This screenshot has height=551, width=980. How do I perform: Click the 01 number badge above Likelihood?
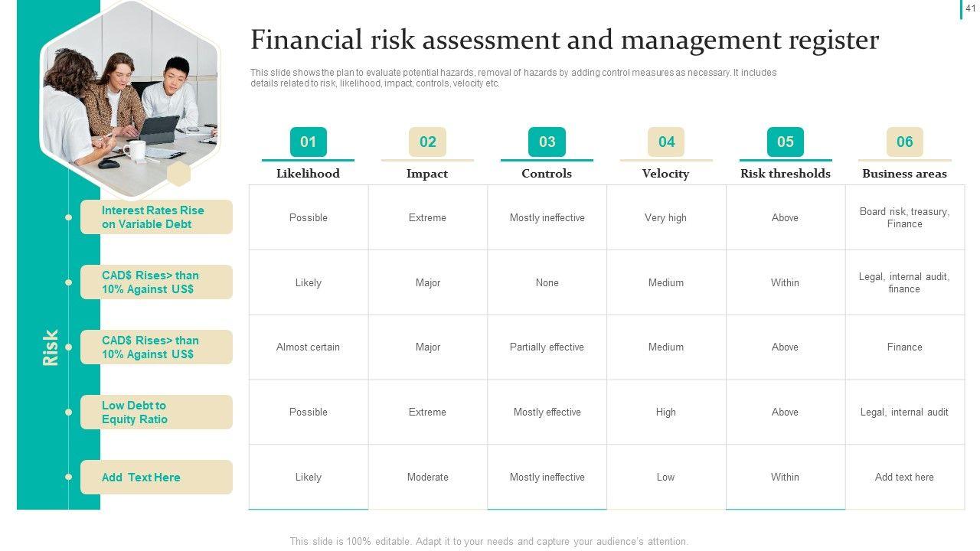pos(308,142)
